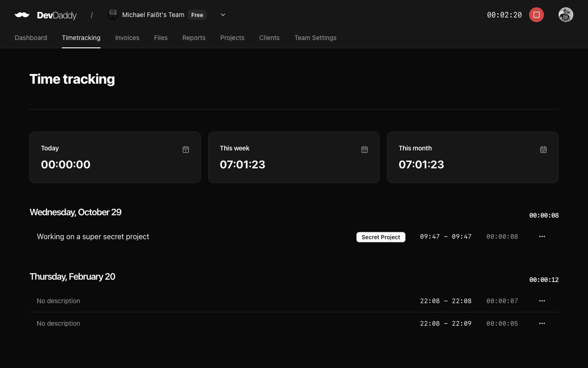Expand the team switcher chevron

click(x=223, y=15)
